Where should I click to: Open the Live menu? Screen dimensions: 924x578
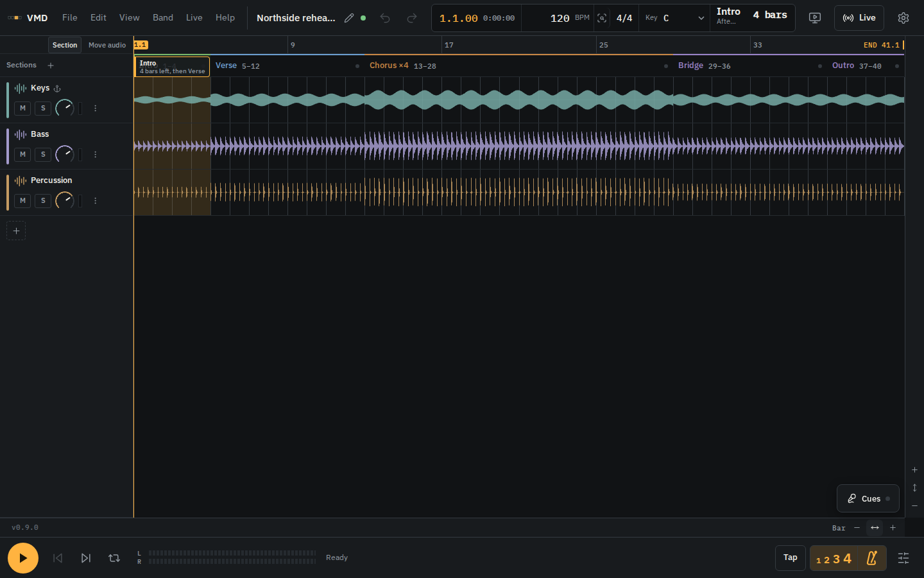click(194, 18)
